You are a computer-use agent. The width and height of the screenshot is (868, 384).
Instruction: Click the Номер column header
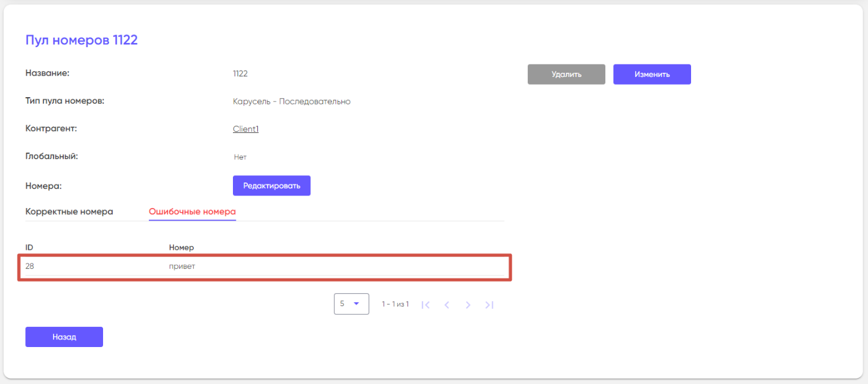[181, 247]
